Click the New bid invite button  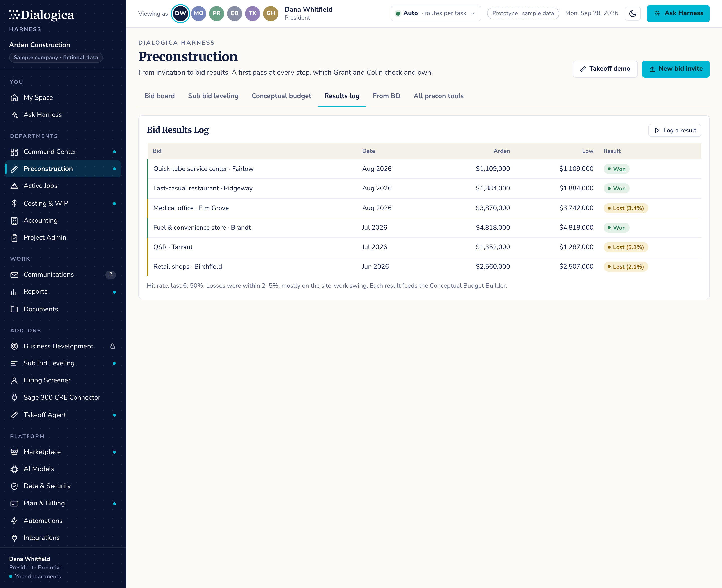point(676,69)
